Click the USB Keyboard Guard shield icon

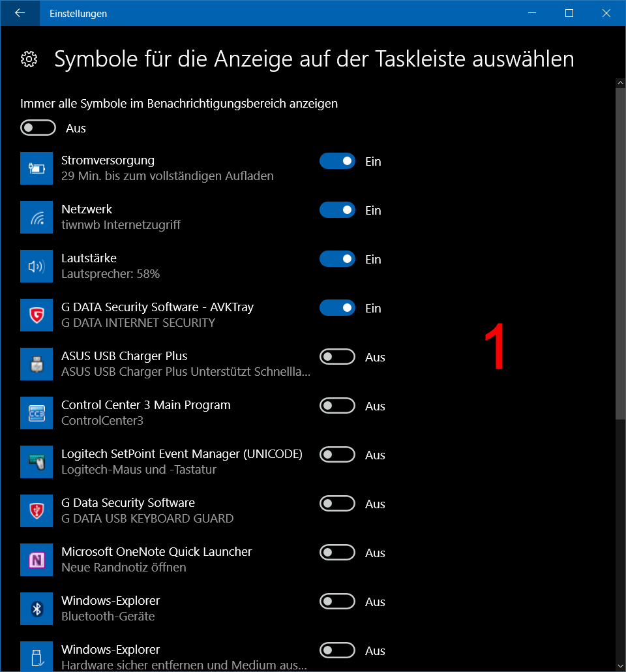(37, 511)
